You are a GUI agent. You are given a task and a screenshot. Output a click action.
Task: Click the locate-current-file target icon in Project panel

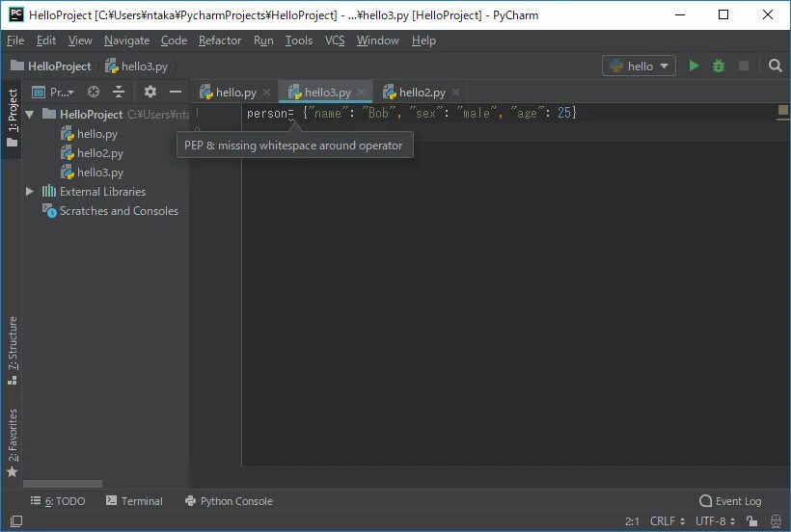94,92
